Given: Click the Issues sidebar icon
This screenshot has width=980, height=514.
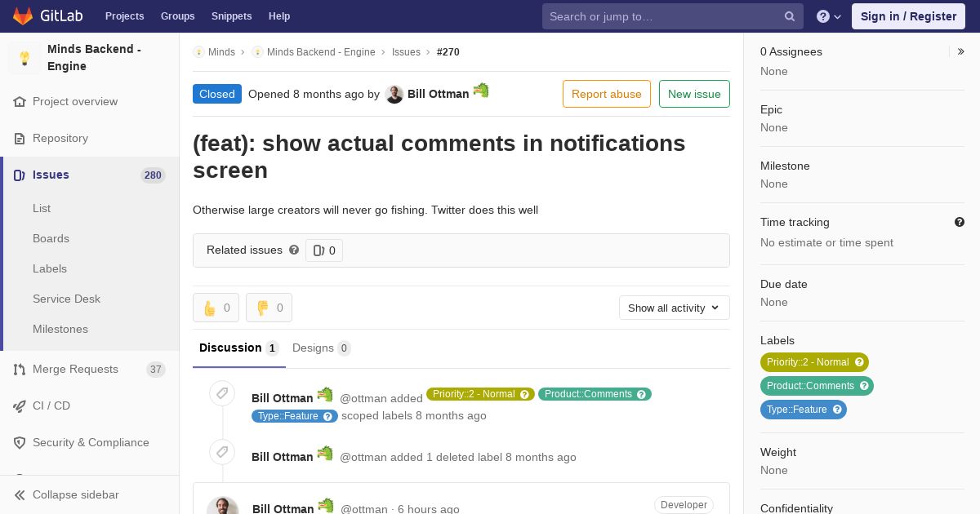Looking at the screenshot, I should tap(20, 175).
